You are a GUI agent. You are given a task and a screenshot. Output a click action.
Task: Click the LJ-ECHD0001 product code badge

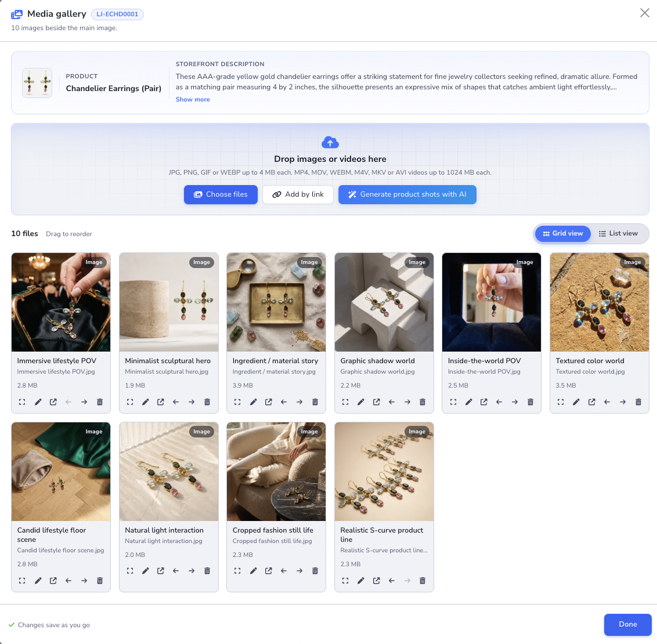click(x=117, y=15)
